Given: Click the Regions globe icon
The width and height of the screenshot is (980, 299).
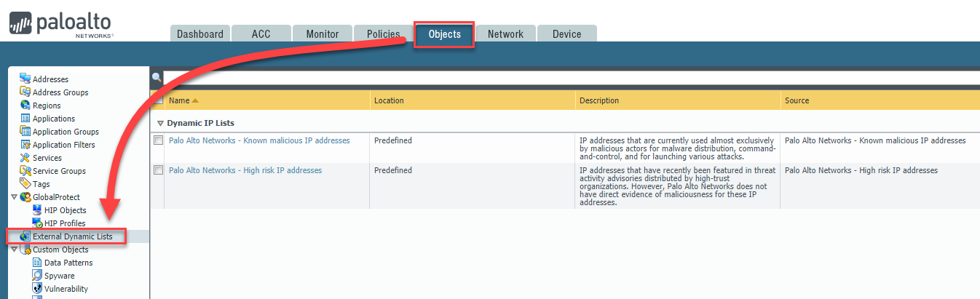Looking at the screenshot, I should coord(25,105).
